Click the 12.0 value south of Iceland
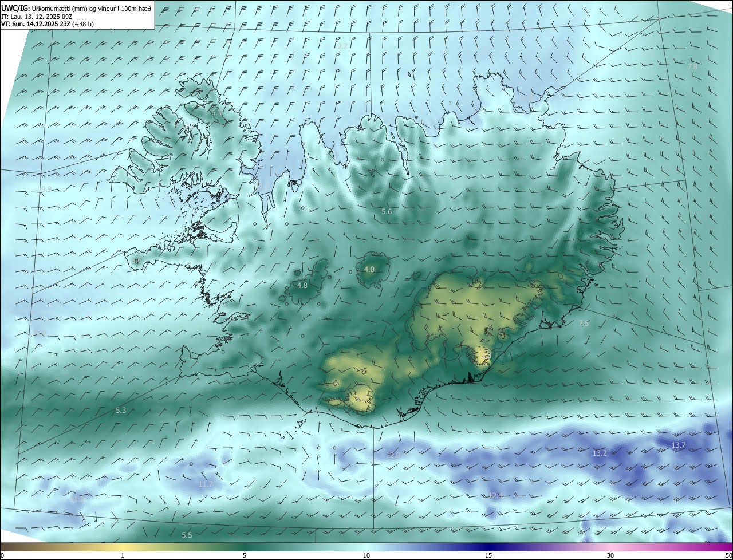 (x=393, y=455)
